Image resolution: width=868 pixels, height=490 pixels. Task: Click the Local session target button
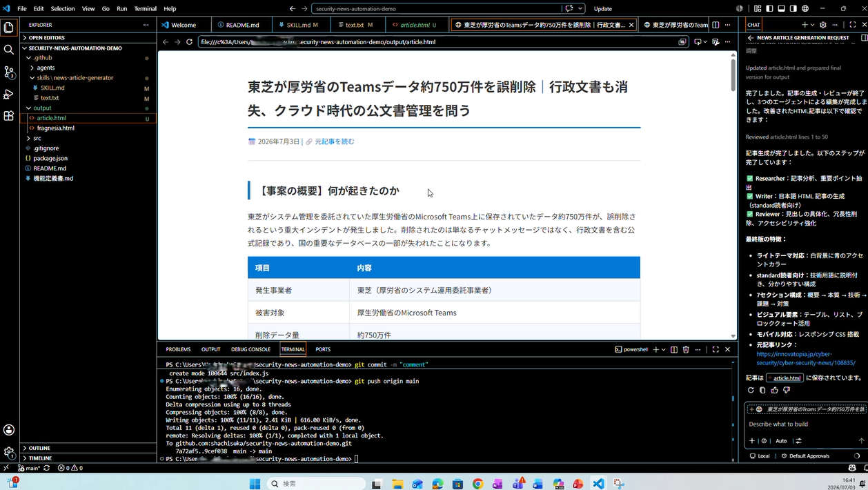click(760, 456)
